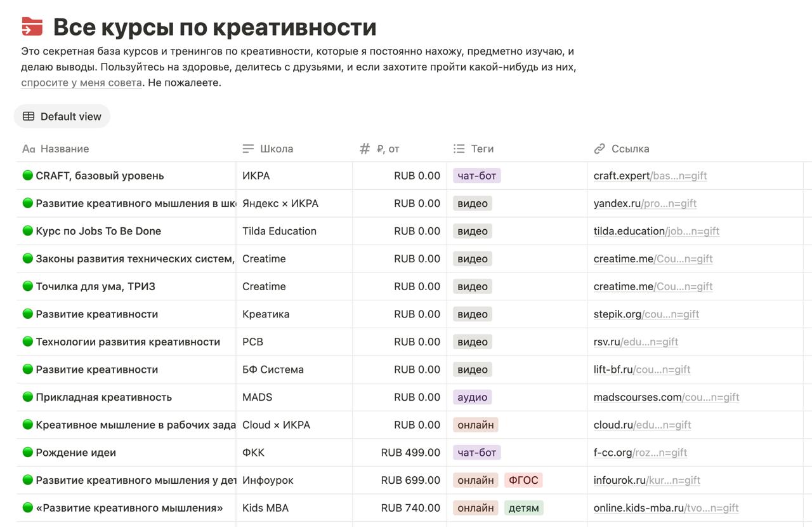
Task: Select the MADS school cell
Action: (294, 397)
